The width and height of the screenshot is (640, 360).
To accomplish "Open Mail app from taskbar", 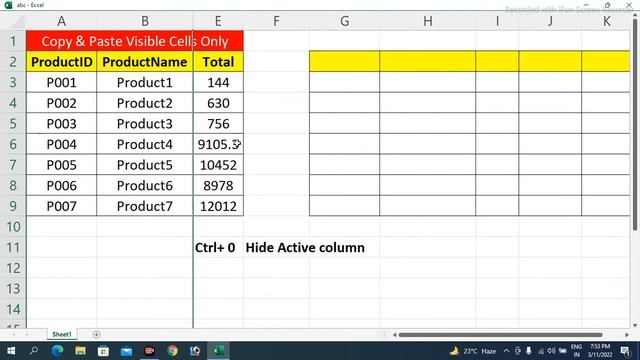I will [126, 351].
